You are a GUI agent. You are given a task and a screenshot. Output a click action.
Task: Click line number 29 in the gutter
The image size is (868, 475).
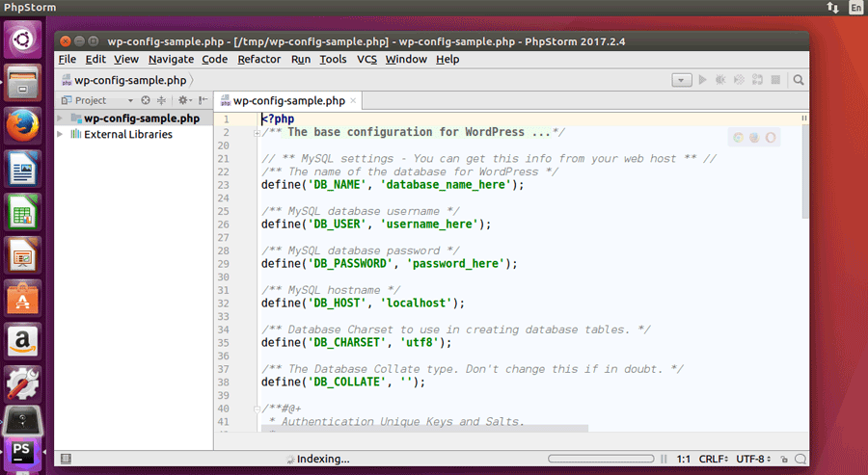tap(223, 264)
